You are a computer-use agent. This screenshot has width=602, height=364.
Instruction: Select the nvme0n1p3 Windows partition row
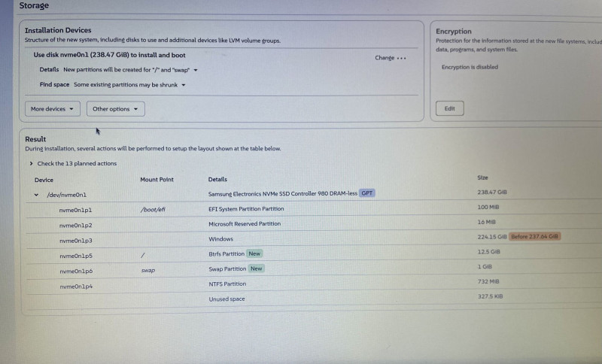[76, 241]
